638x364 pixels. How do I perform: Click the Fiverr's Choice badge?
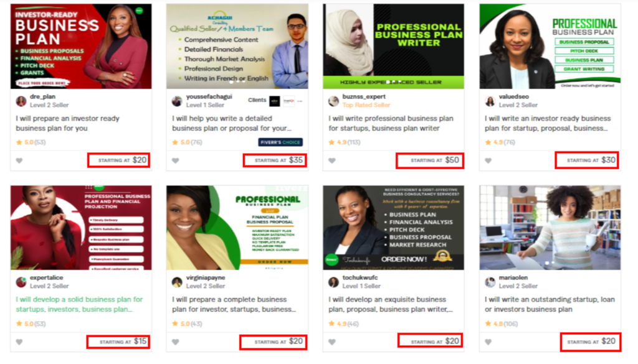[280, 142]
